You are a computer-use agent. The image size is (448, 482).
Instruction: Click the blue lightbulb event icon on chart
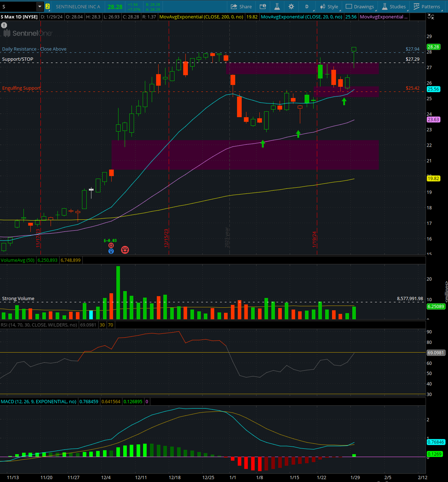(111, 251)
